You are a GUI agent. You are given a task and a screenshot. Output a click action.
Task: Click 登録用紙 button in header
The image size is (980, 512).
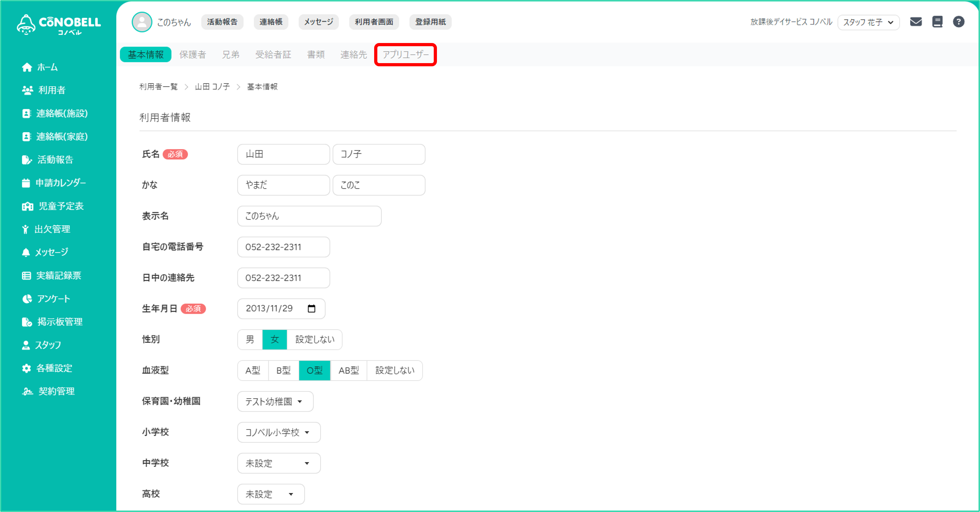[x=430, y=22]
